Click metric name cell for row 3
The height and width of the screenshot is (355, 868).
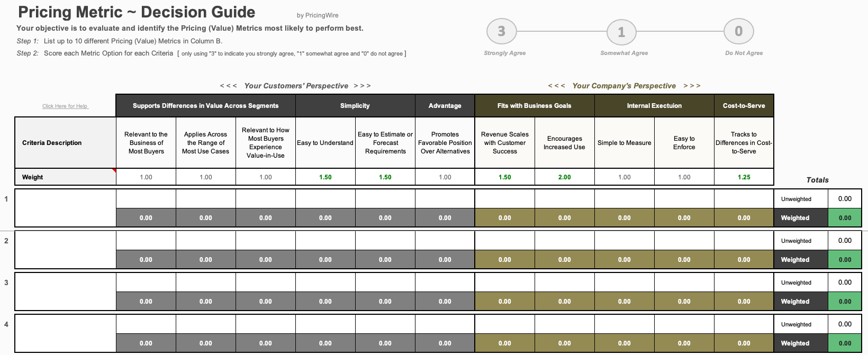(x=65, y=292)
